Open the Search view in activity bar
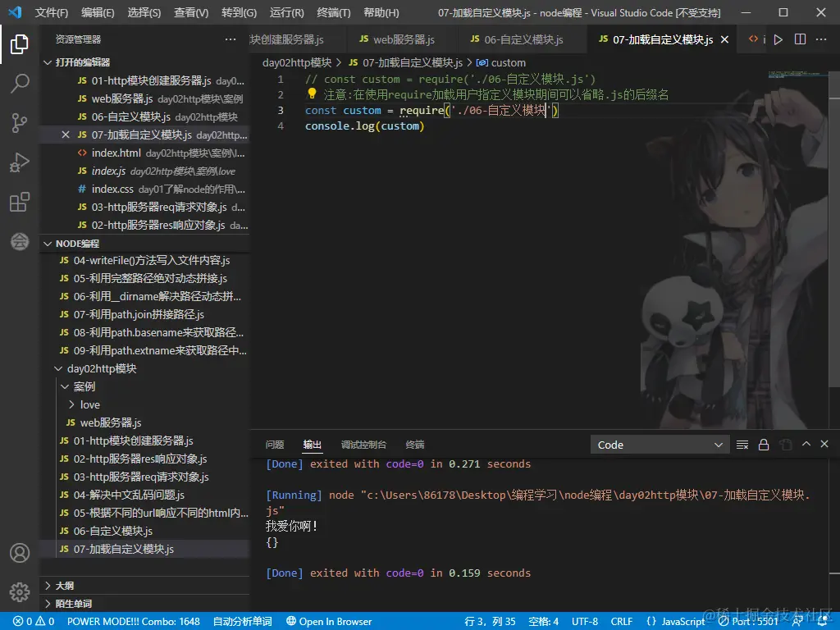Viewport: 840px width, 630px height. (x=20, y=83)
